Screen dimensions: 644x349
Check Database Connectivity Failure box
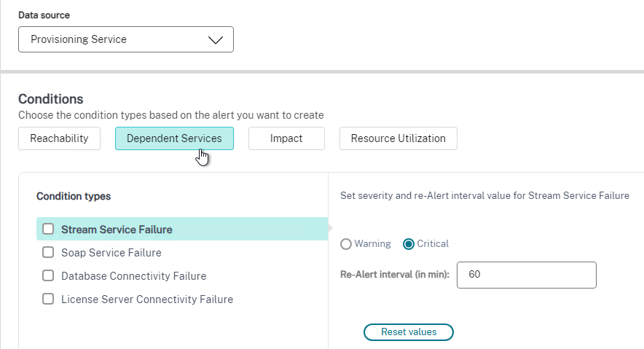48,275
